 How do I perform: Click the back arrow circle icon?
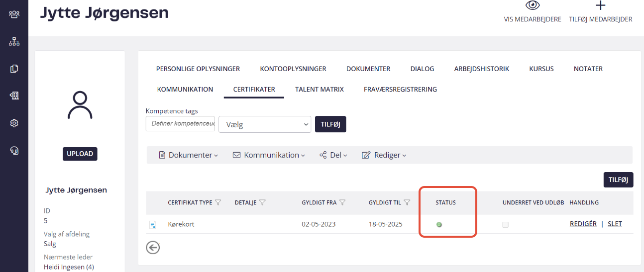click(x=153, y=247)
